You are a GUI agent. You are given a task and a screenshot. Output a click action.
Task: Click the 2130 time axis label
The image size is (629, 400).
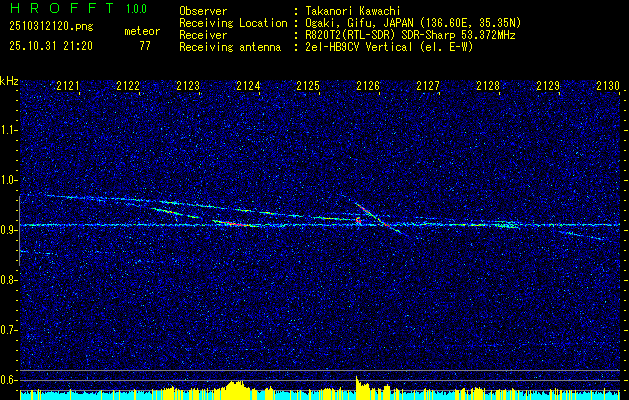tap(608, 86)
